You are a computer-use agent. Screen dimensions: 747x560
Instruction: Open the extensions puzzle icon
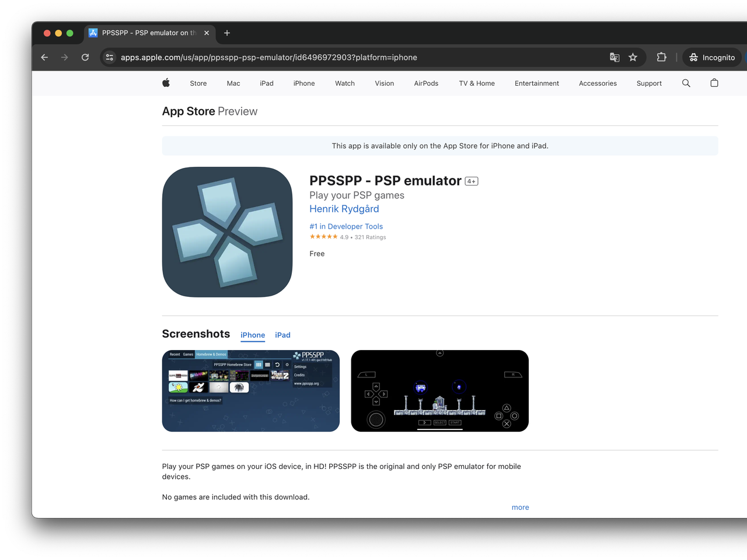pyautogui.click(x=661, y=57)
